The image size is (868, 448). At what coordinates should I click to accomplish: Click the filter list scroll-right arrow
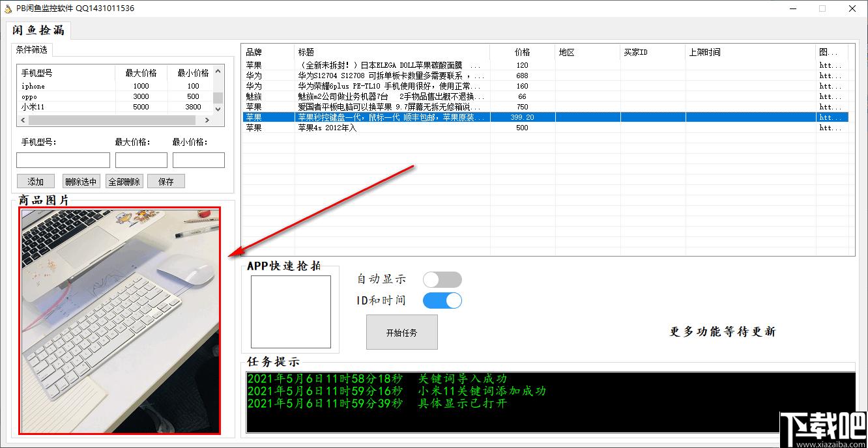click(207, 120)
